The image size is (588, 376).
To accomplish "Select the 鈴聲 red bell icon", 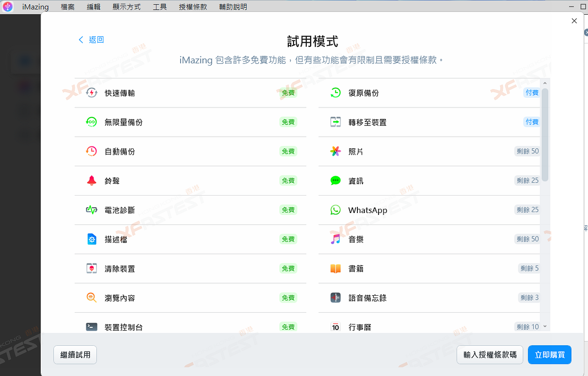I will (x=92, y=180).
